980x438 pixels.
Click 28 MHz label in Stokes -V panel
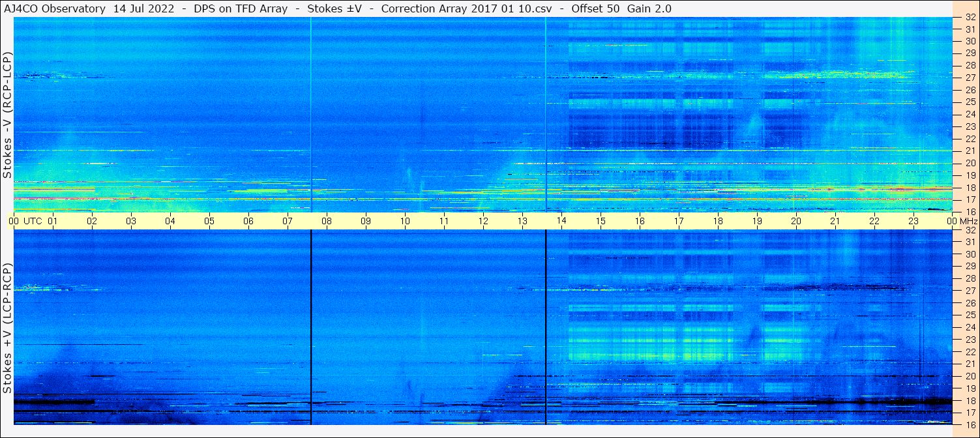point(970,65)
